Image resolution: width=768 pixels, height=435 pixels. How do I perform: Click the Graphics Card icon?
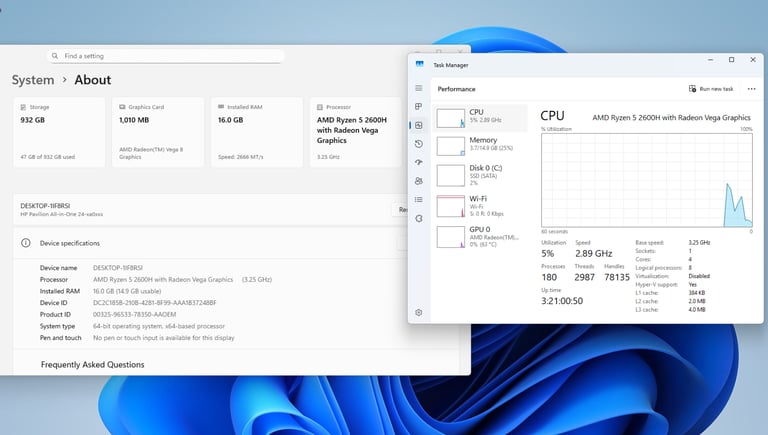point(122,107)
